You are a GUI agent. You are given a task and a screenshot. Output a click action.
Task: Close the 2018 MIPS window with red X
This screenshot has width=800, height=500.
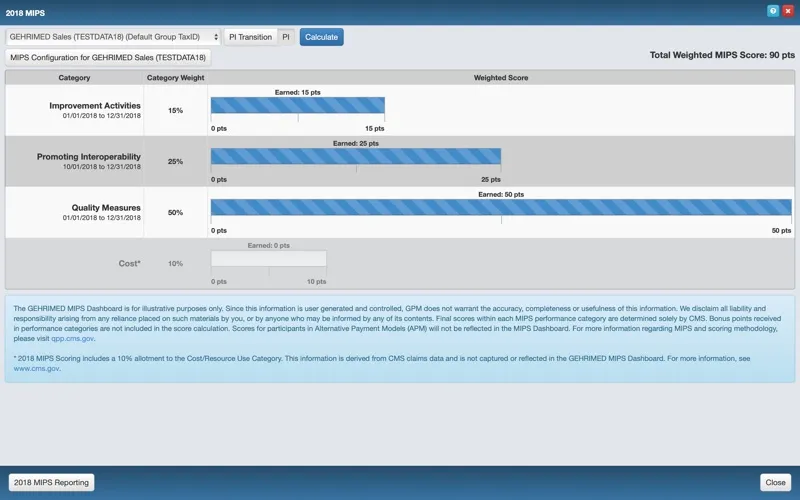tap(788, 11)
